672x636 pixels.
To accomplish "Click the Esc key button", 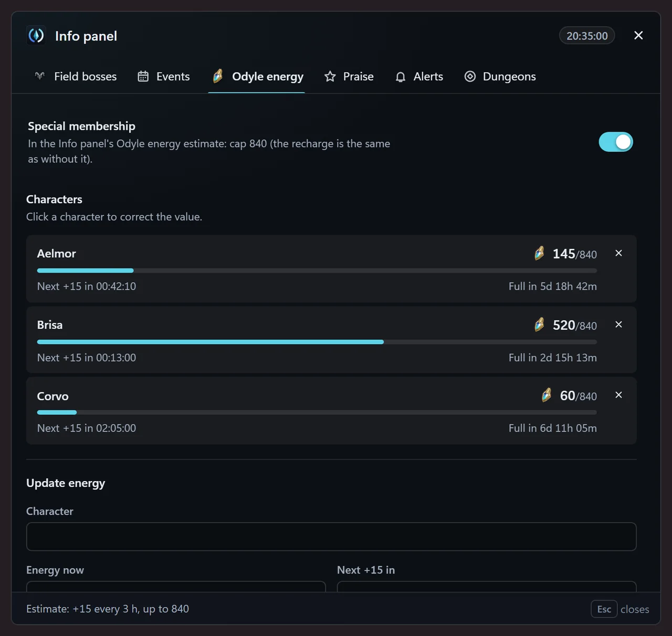I will pos(604,609).
